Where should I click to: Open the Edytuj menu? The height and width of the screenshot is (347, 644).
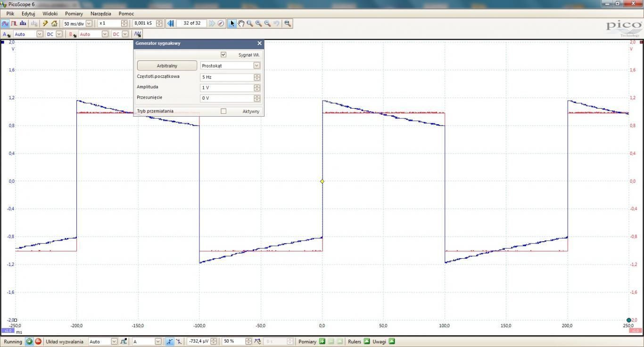28,14
